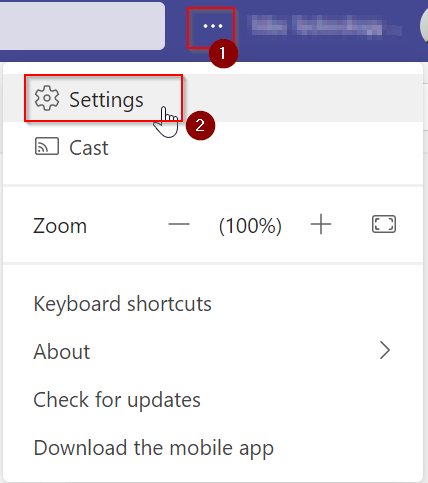The width and height of the screenshot is (428, 483).
Task: Expand the About chevron arrow
Action: (x=385, y=351)
